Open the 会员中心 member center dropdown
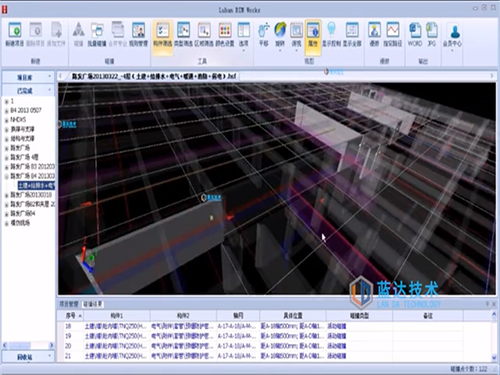This screenshot has width=500, height=375. [x=452, y=36]
